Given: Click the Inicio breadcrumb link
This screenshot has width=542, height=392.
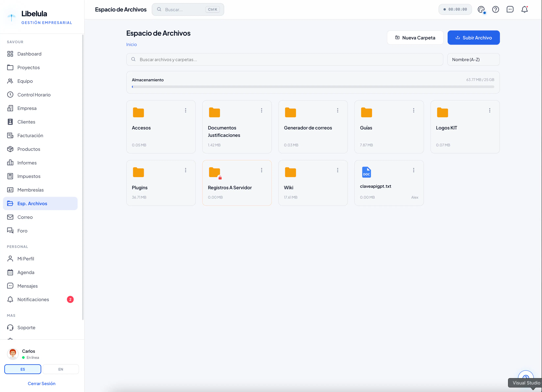Looking at the screenshot, I should point(131,44).
